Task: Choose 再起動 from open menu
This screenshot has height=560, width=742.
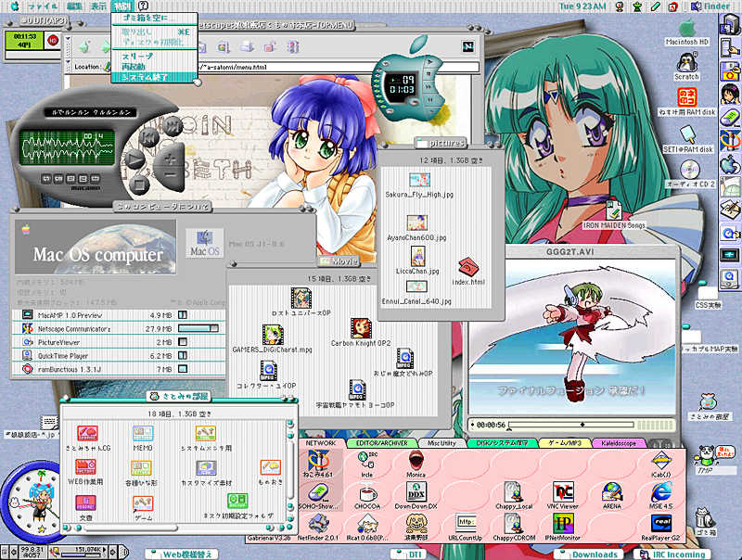Action: coord(154,67)
